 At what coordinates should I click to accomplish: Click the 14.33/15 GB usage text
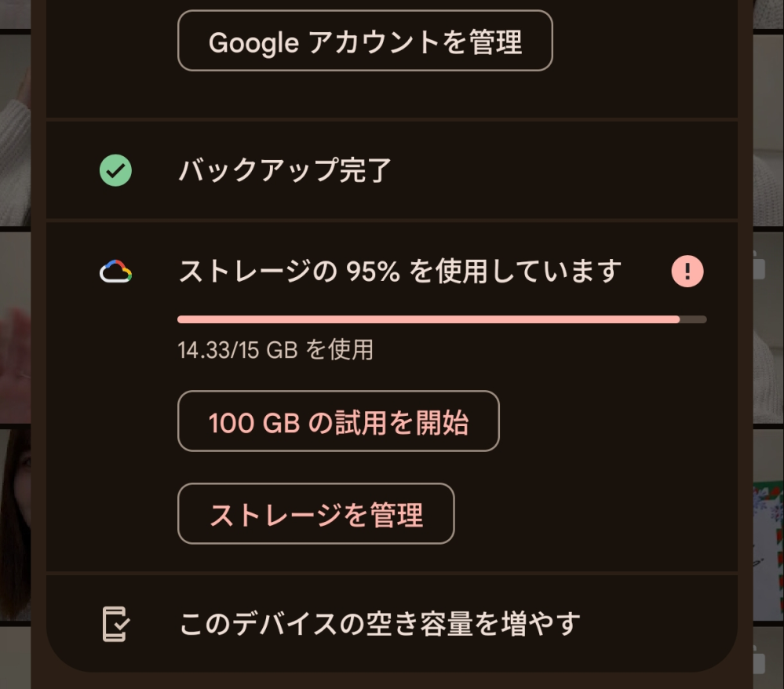[275, 350]
